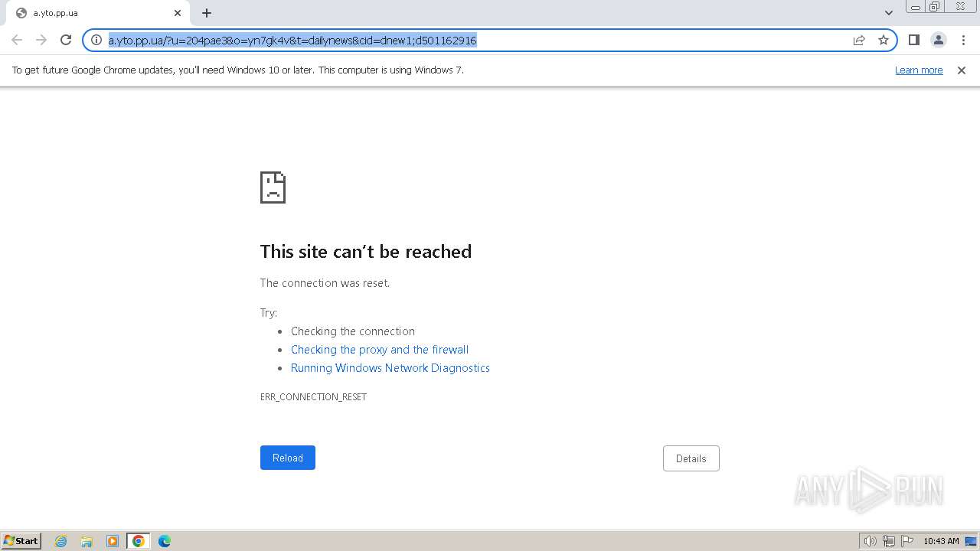
Task: Open a new tab with plus button
Action: 207,13
